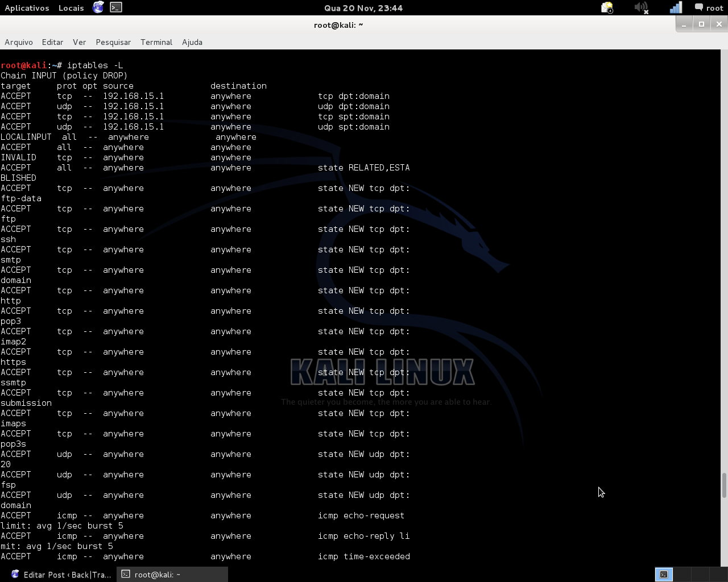
Task: Open the Ver menu
Action: click(x=79, y=42)
